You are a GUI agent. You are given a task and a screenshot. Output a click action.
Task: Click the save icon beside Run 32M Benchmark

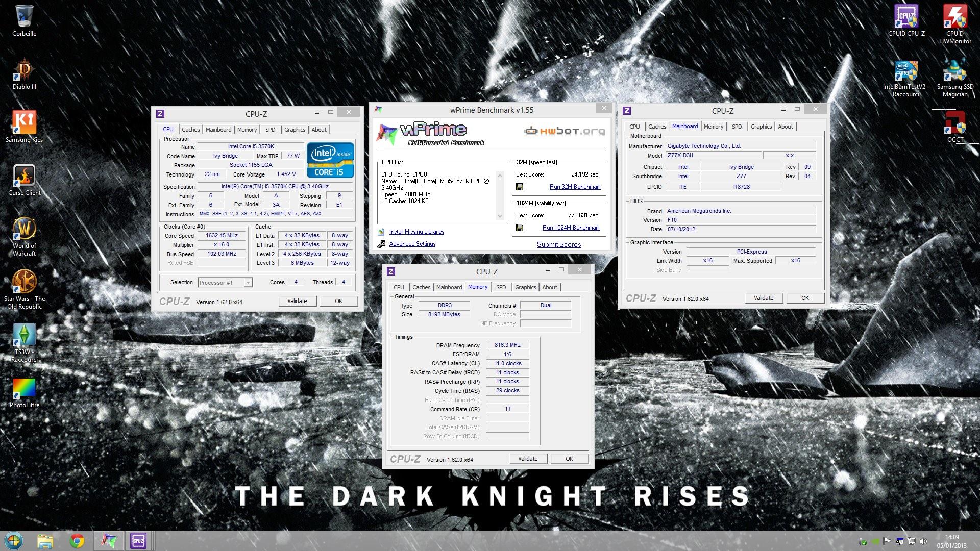[x=520, y=187]
